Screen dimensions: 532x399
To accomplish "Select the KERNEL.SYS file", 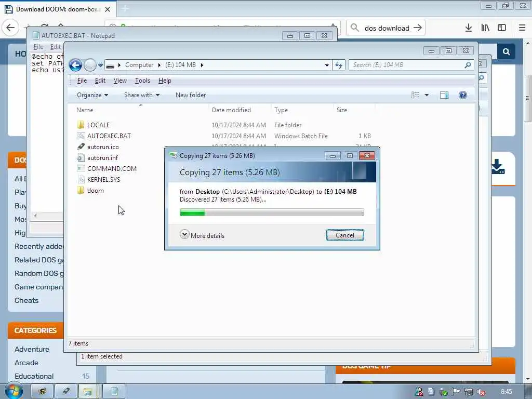I will 103,179.
